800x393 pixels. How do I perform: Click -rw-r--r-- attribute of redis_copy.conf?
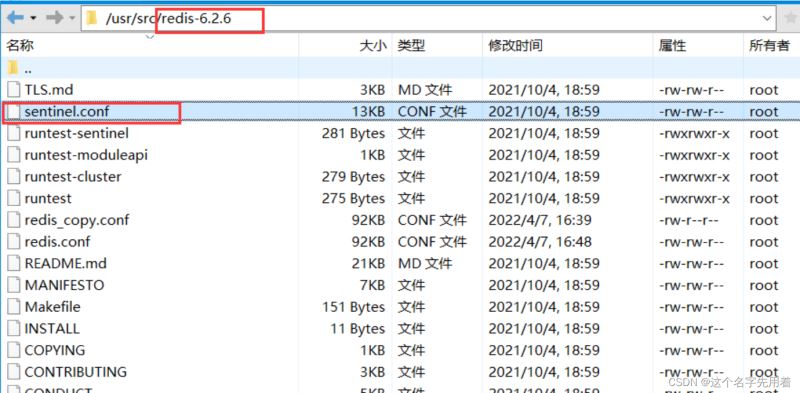point(689,220)
